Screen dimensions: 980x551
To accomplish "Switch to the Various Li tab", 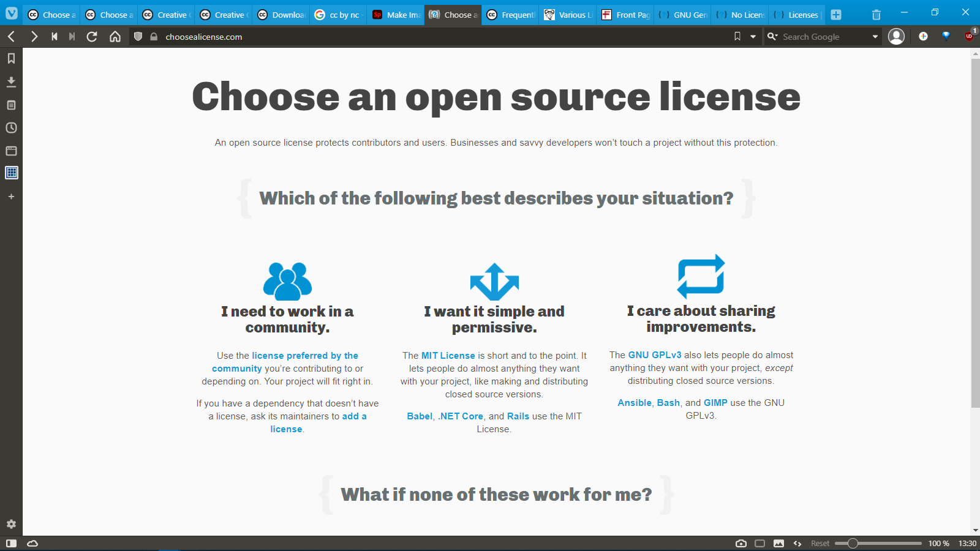I will pos(567,15).
